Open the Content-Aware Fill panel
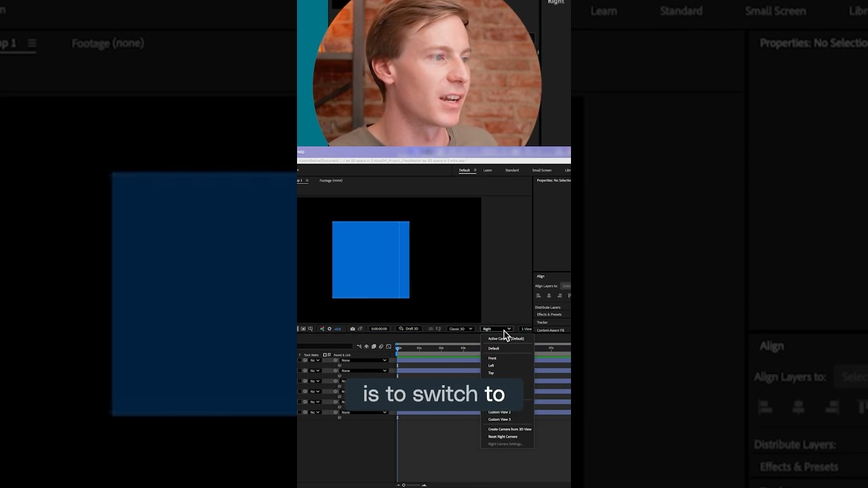 coord(551,330)
